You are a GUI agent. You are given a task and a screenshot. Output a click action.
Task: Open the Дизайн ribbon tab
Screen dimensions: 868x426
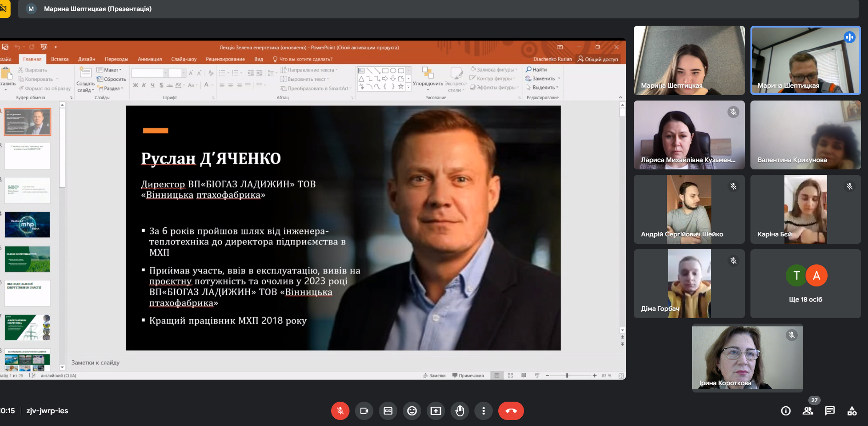[x=86, y=59]
